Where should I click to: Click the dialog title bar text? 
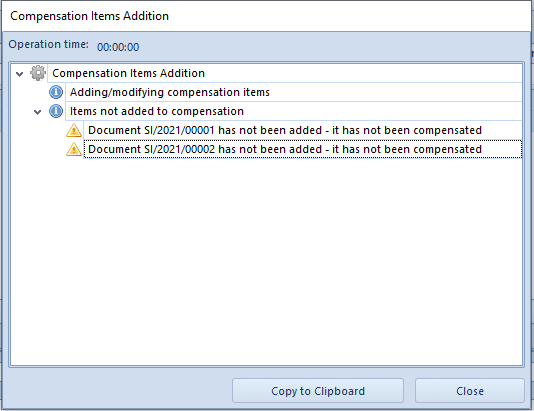tap(89, 16)
